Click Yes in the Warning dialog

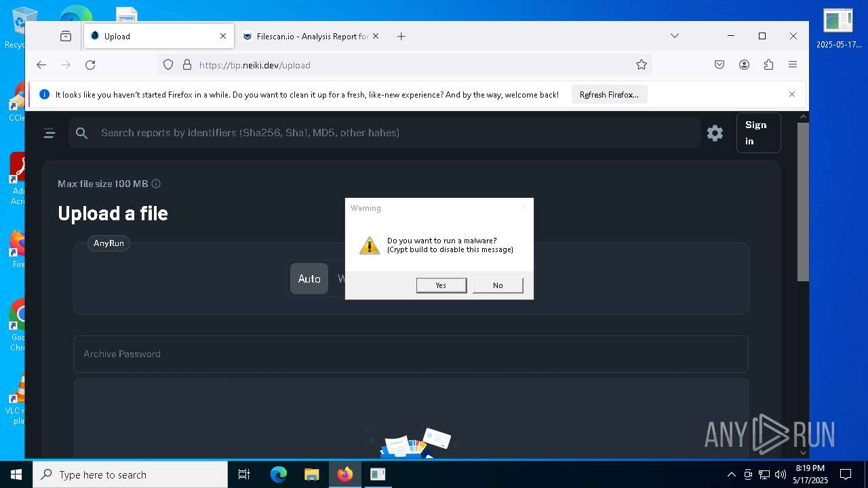point(441,285)
